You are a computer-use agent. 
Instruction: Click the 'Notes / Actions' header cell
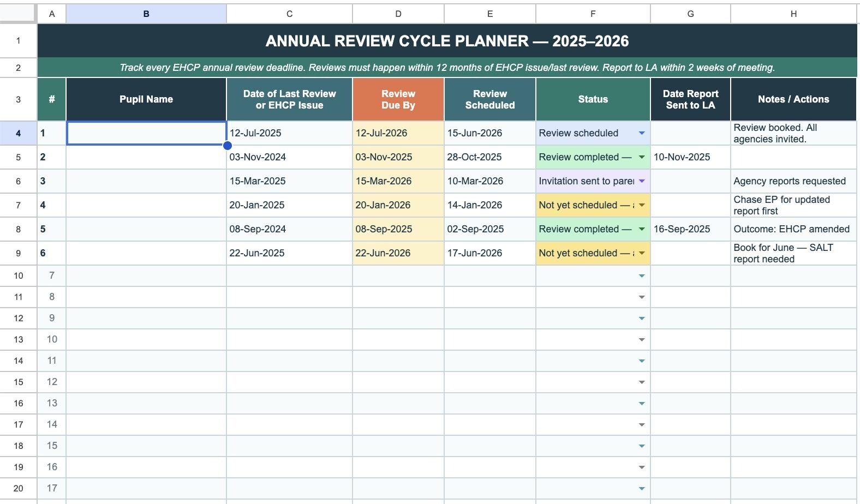click(x=793, y=99)
